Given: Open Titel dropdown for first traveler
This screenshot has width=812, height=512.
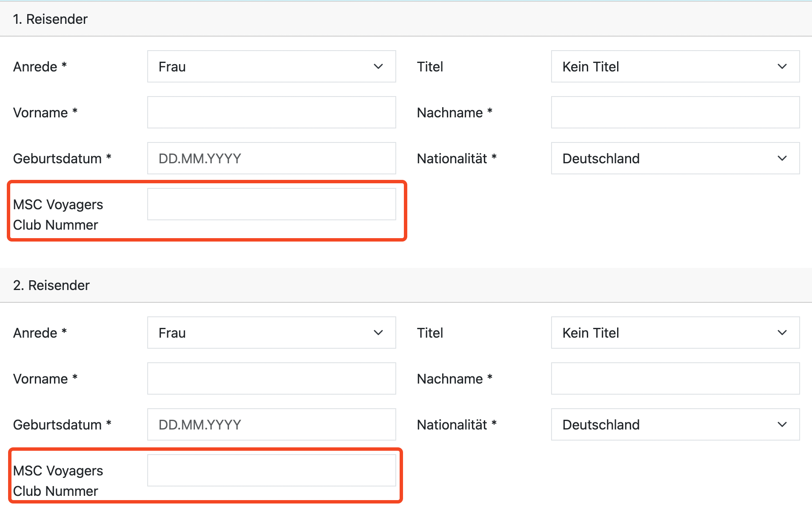Looking at the screenshot, I should [675, 67].
